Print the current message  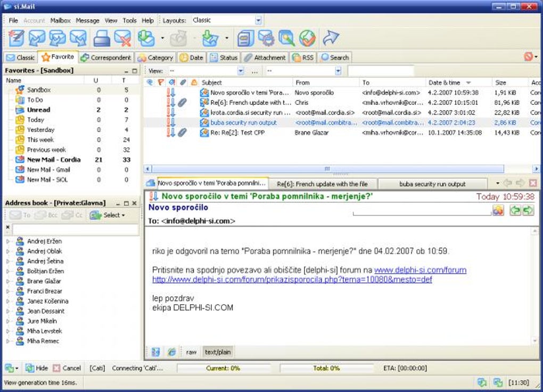[x=101, y=38]
